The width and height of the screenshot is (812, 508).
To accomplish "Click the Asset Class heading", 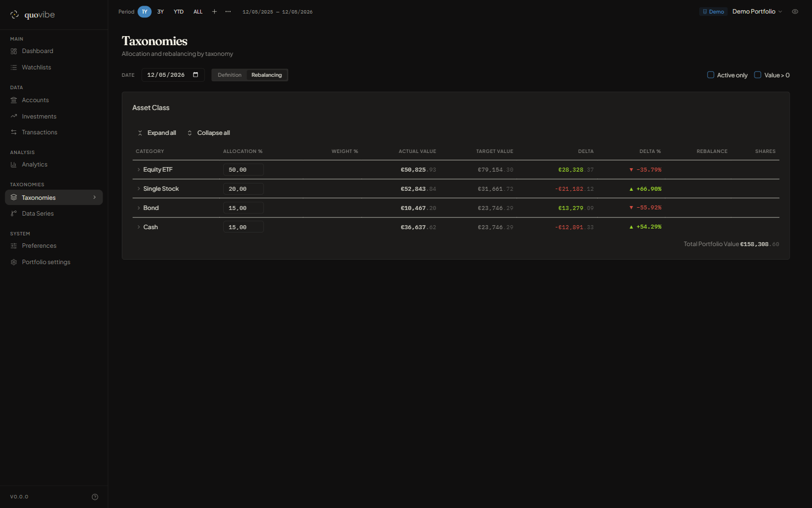I will pos(151,107).
